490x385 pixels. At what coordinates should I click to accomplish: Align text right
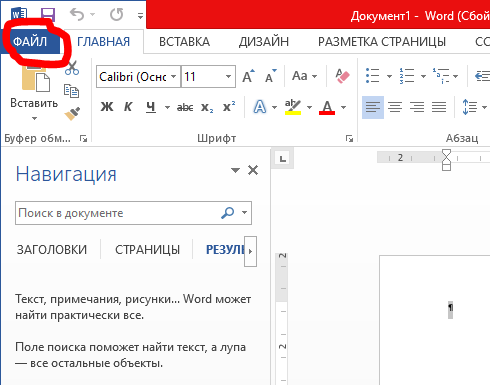point(417,107)
